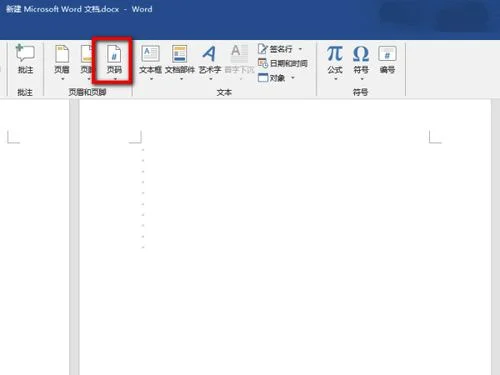Click the 符号 omega symbol icon

point(361,54)
